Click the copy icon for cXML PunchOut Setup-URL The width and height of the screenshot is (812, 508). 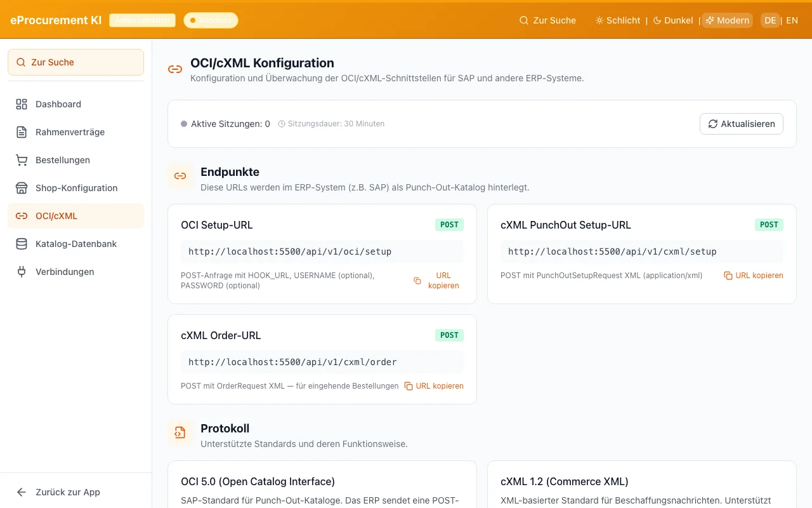click(730, 276)
